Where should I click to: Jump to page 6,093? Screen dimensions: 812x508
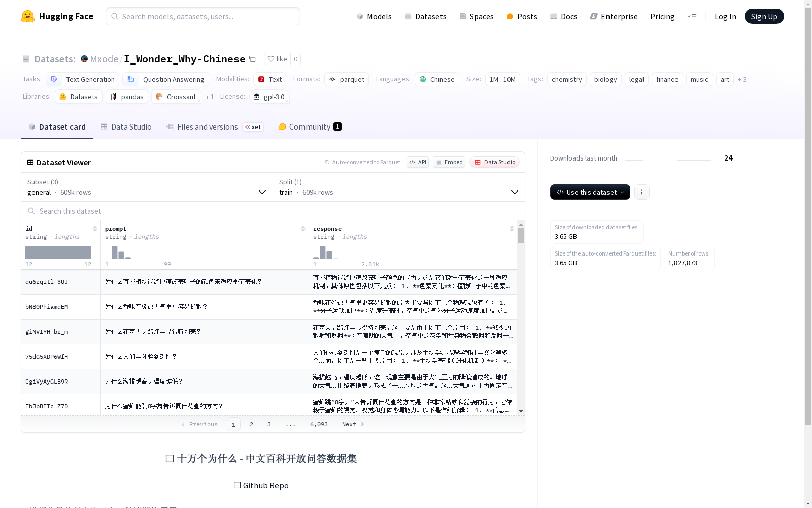[x=319, y=424]
